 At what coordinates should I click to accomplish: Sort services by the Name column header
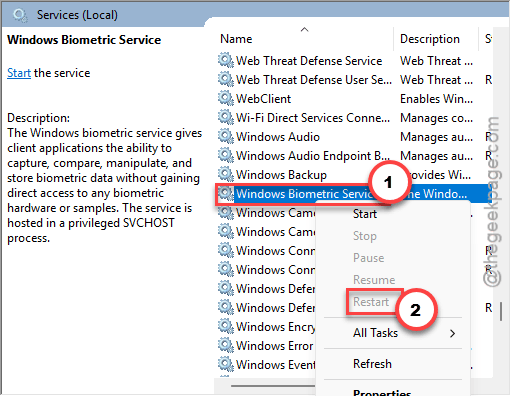point(236,39)
